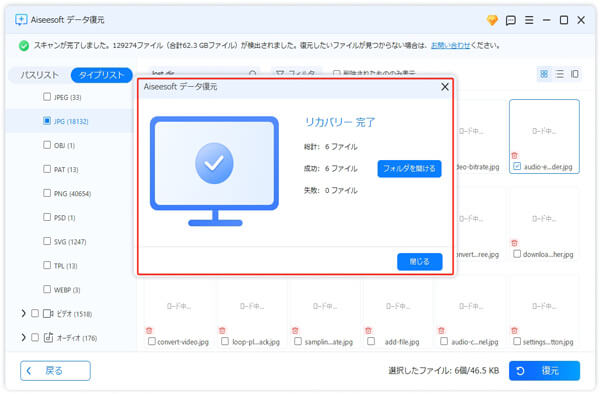
Task: Check the loop-pl...ack.jpg file checkbox
Action: click(x=225, y=341)
